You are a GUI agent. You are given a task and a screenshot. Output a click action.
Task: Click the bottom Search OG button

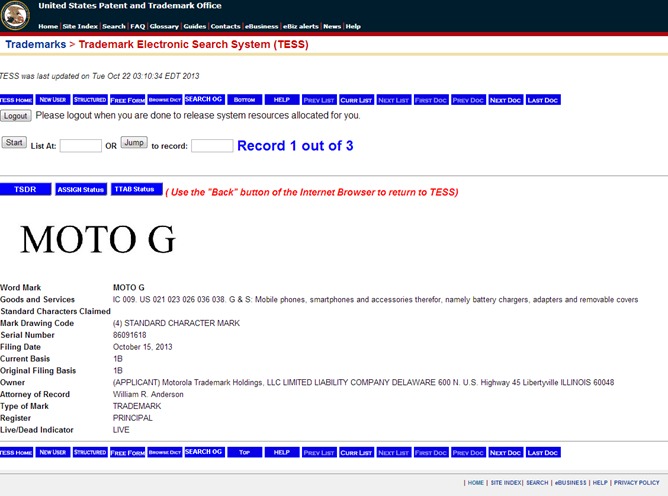204,452
